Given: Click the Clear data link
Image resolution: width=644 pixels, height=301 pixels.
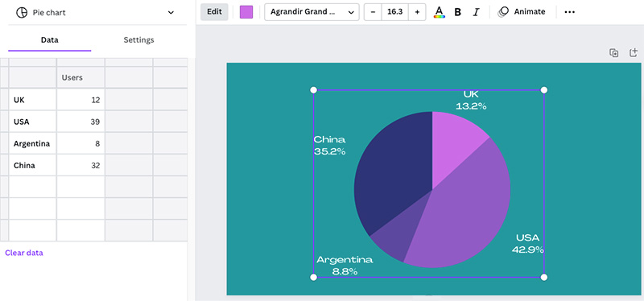Looking at the screenshot, I should tap(24, 253).
